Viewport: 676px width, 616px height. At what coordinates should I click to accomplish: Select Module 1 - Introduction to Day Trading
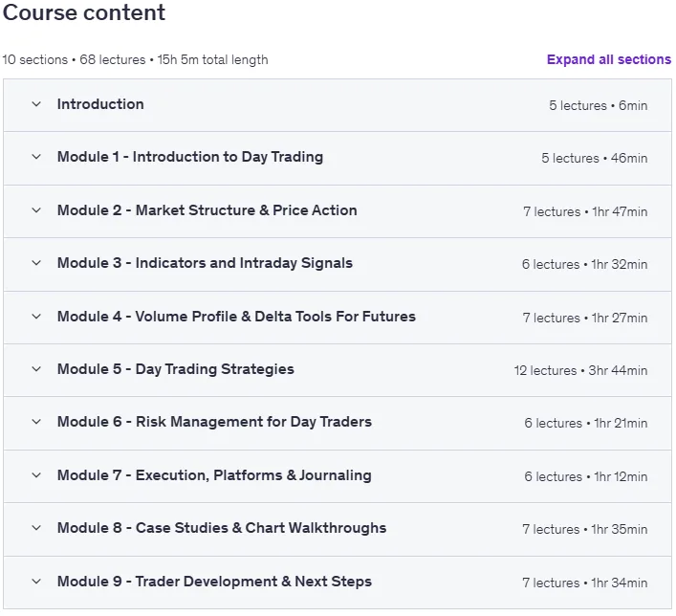tap(190, 157)
